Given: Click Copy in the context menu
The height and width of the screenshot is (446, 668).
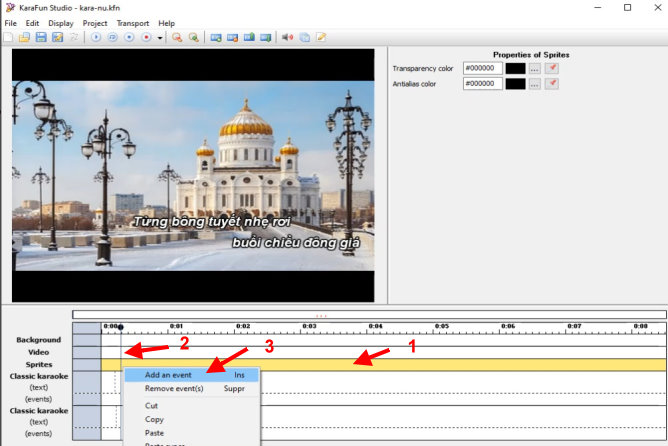Looking at the screenshot, I should [155, 419].
